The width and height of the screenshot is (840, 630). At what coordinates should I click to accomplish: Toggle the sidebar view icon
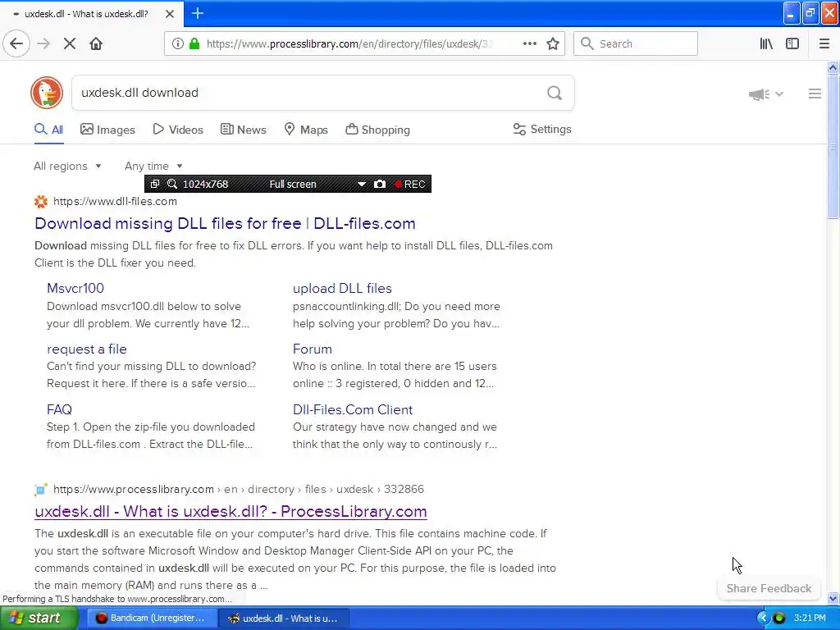792,44
